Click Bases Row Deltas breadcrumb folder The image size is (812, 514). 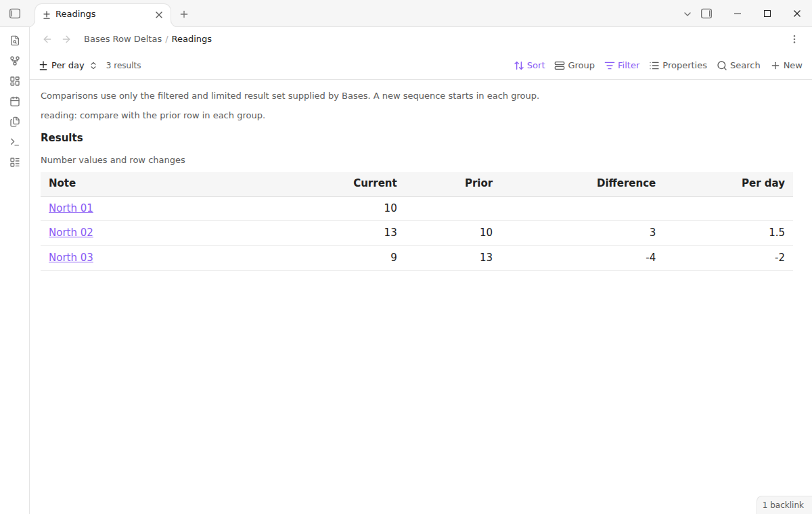point(122,39)
